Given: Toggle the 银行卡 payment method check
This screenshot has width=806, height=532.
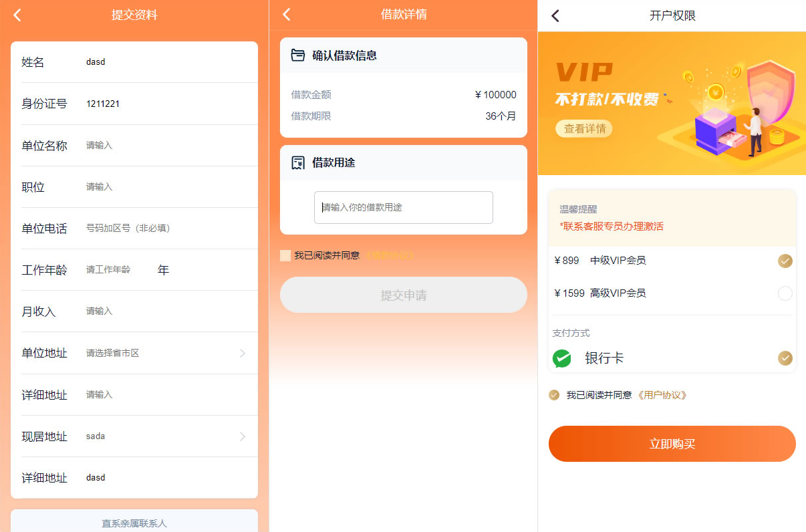Looking at the screenshot, I should [x=785, y=358].
